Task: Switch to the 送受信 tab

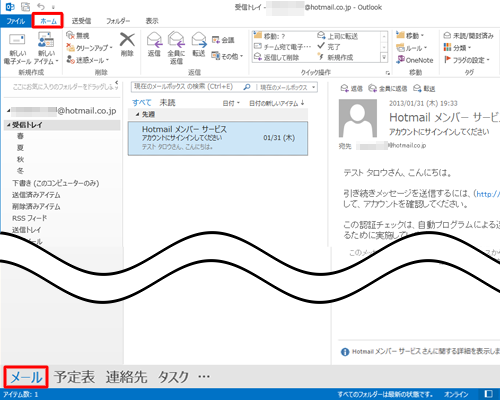Action: tap(81, 21)
